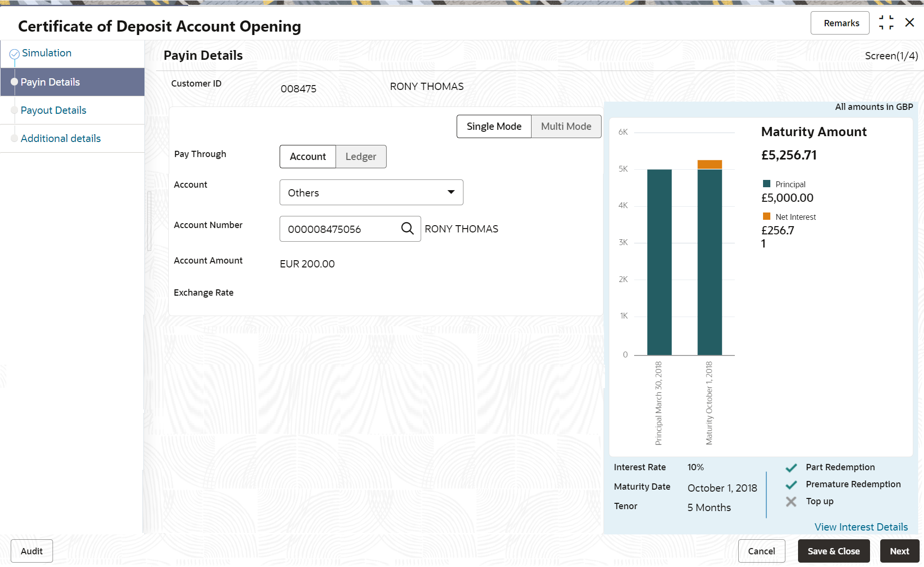The width and height of the screenshot is (924, 567).
Task: Click the Part Redemption checkmark icon
Action: click(791, 468)
